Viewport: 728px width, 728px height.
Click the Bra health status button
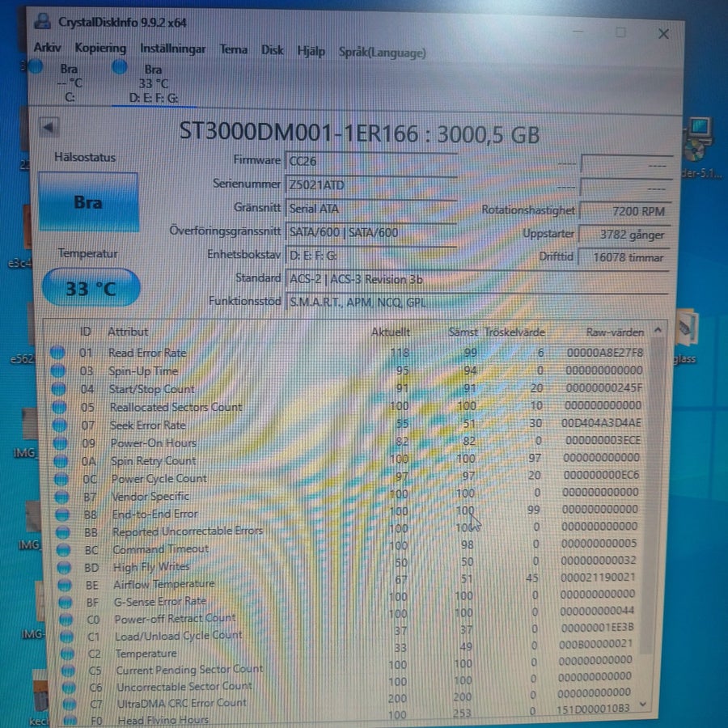88,202
